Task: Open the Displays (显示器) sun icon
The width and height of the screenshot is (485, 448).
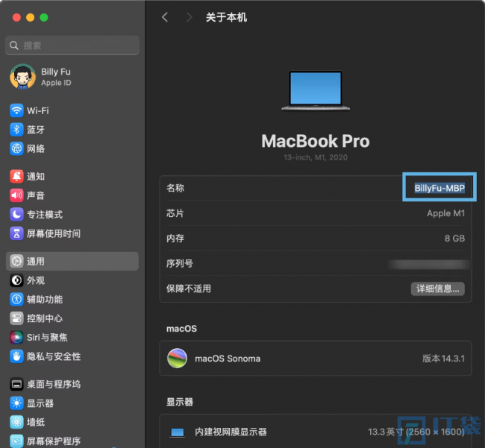Action: (x=16, y=403)
